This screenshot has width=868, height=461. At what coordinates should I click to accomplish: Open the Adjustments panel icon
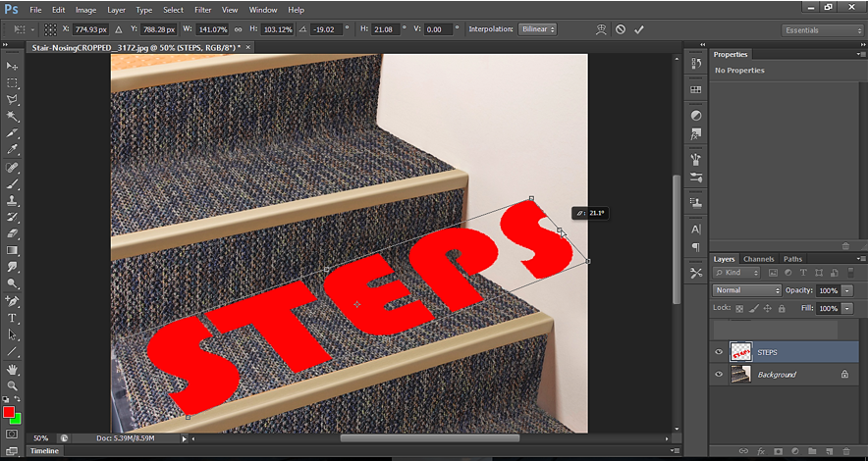[696, 116]
